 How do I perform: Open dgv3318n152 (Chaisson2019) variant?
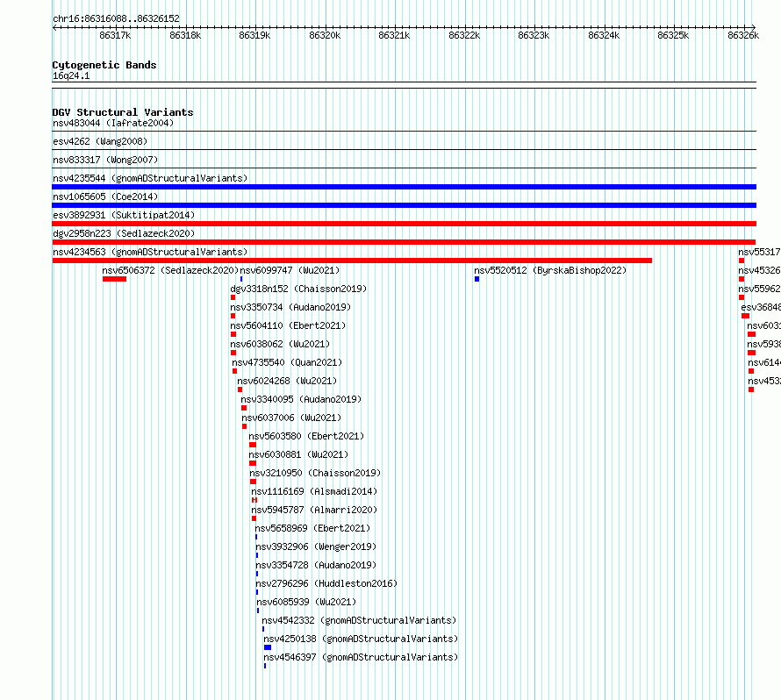coord(298,289)
